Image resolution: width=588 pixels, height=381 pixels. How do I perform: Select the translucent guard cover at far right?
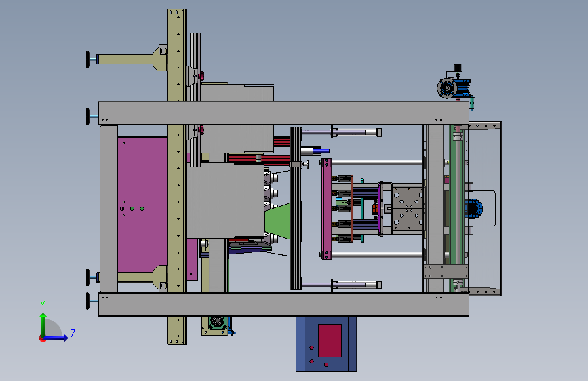[x=485, y=209]
